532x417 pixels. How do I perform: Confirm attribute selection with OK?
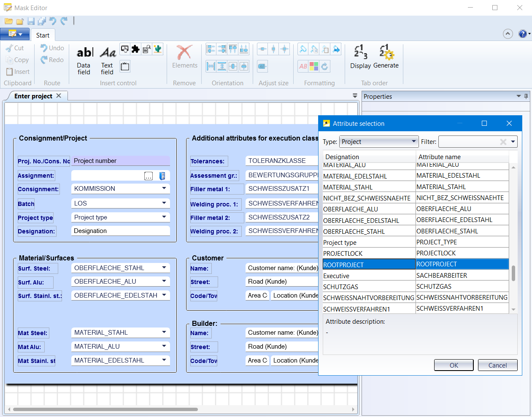(454, 365)
